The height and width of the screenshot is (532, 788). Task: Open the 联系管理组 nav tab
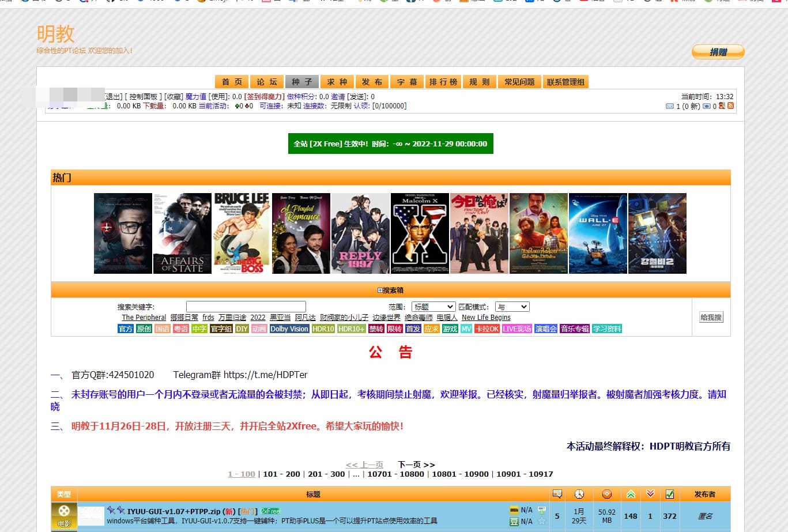click(x=565, y=82)
